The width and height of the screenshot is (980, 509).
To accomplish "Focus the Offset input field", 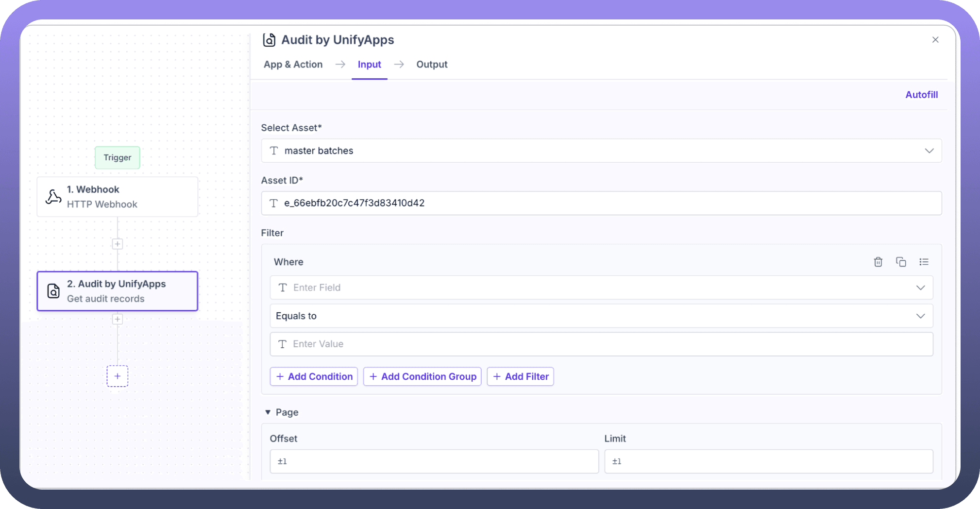I will (x=434, y=461).
